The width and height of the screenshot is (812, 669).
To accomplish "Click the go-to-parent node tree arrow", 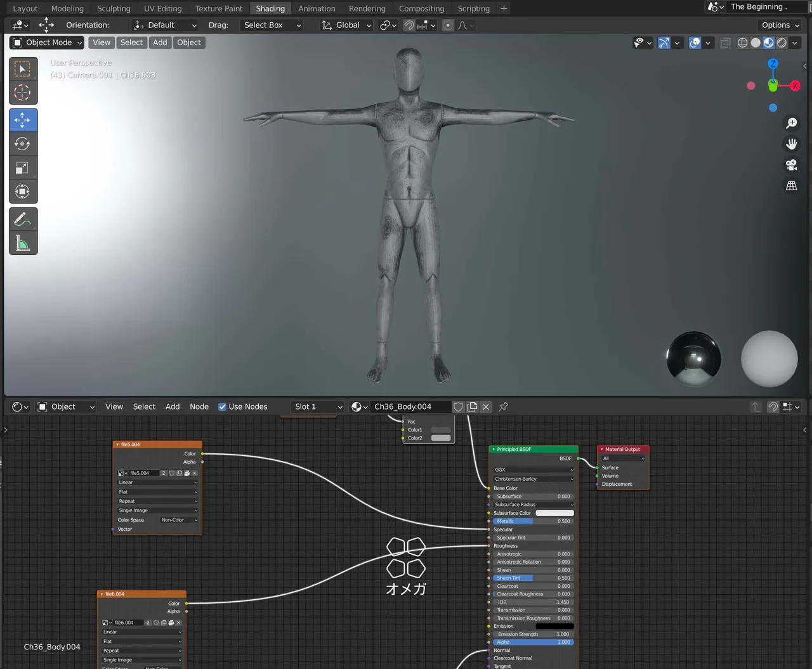I will click(x=755, y=407).
